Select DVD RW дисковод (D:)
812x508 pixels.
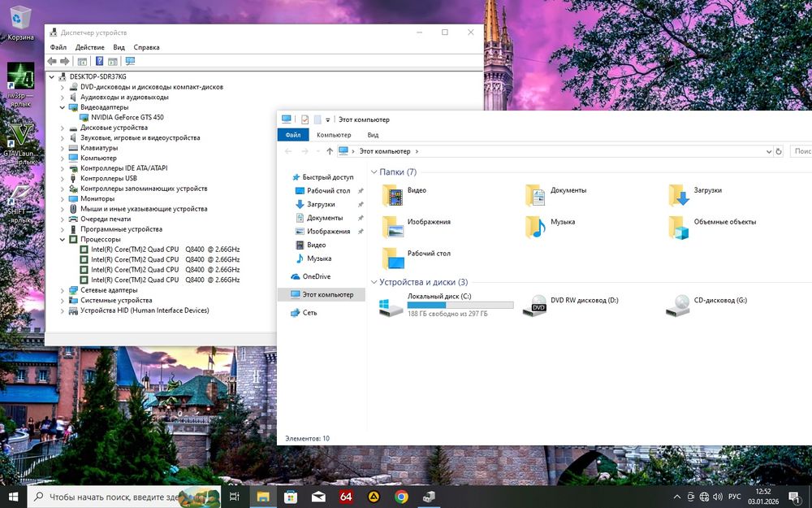pyautogui.click(x=570, y=305)
